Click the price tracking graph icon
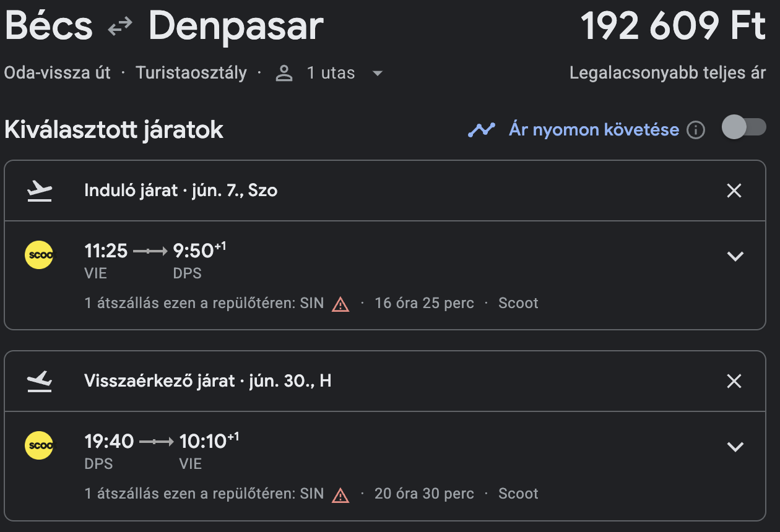The image size is (780, 532). coord(481,130)
